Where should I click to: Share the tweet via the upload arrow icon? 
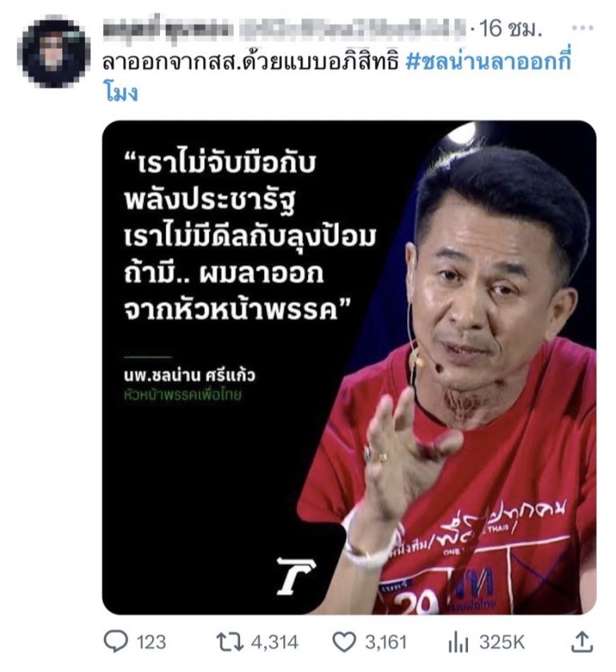582,642
